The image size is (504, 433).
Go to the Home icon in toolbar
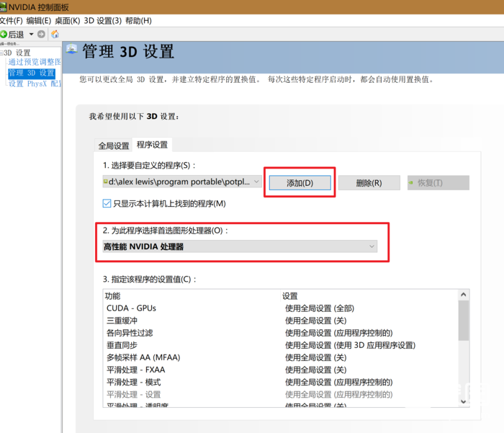point(55,34)
